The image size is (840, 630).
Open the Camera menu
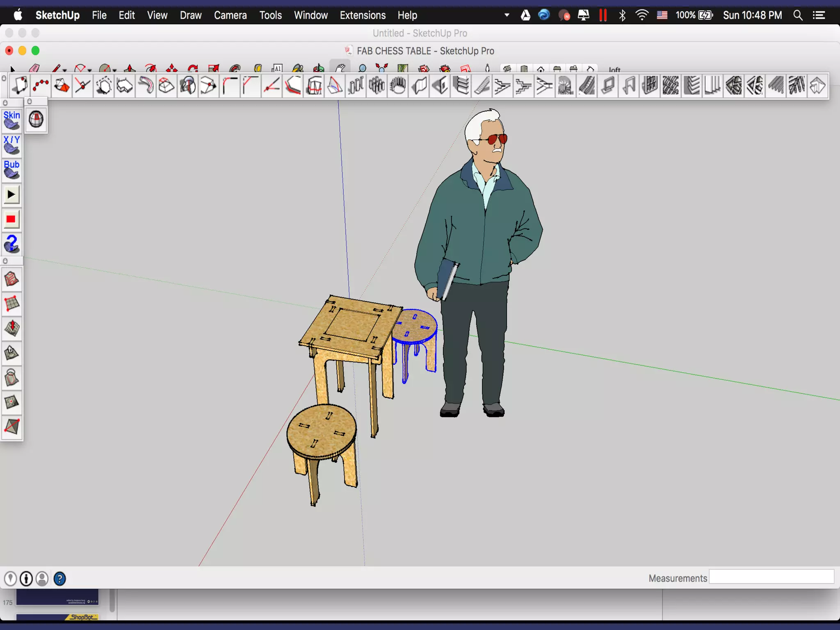(x=230, y=15)
